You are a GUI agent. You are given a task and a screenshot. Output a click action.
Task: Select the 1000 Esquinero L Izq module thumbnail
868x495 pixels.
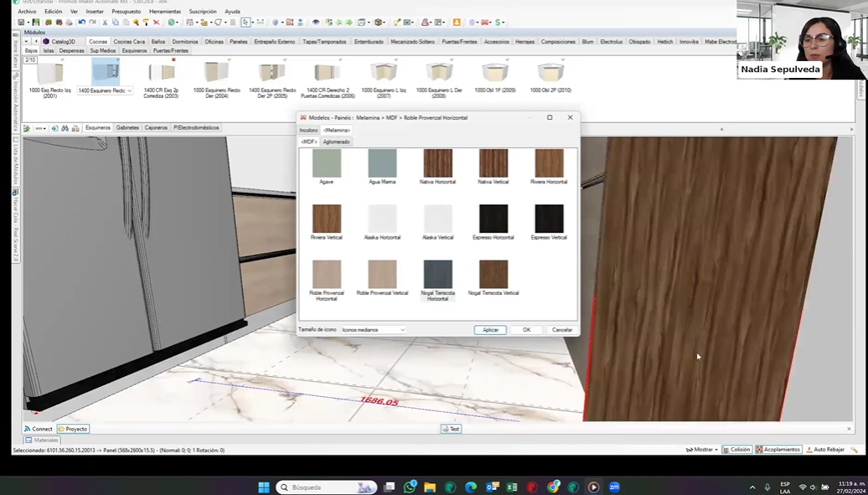pyautogui.click(x=384, y=73)
